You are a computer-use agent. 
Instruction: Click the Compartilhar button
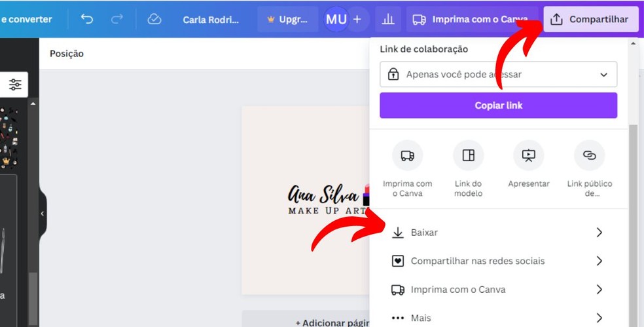590,20
